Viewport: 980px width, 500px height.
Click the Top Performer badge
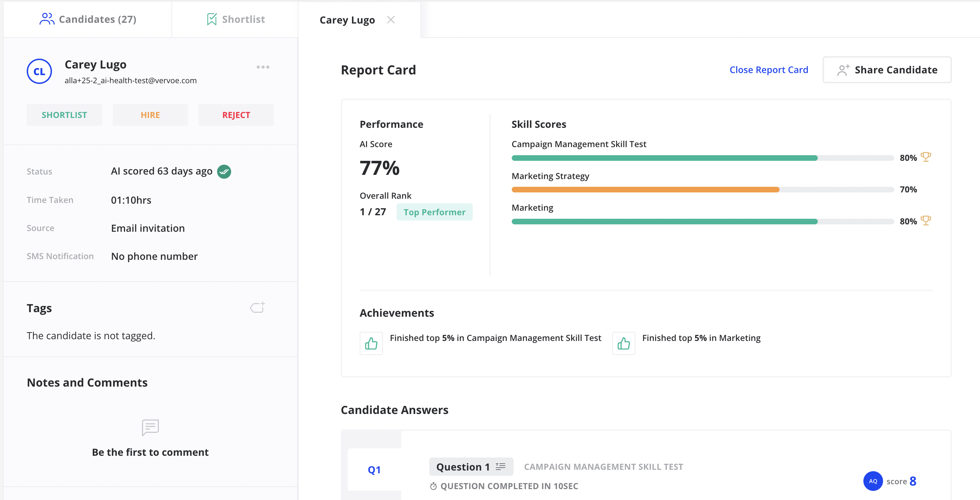pos(435,212)
